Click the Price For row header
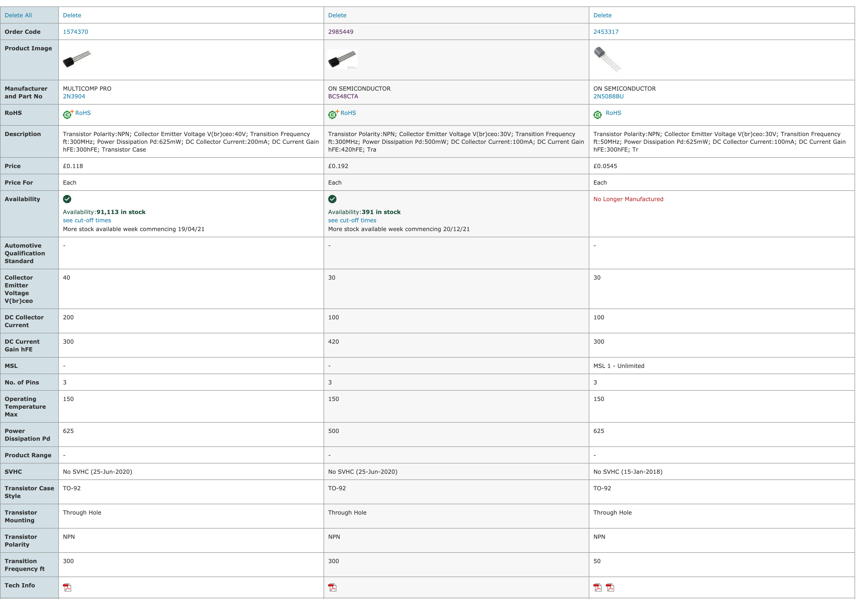Screen dimensions: 868x599 tap(29, 183)
